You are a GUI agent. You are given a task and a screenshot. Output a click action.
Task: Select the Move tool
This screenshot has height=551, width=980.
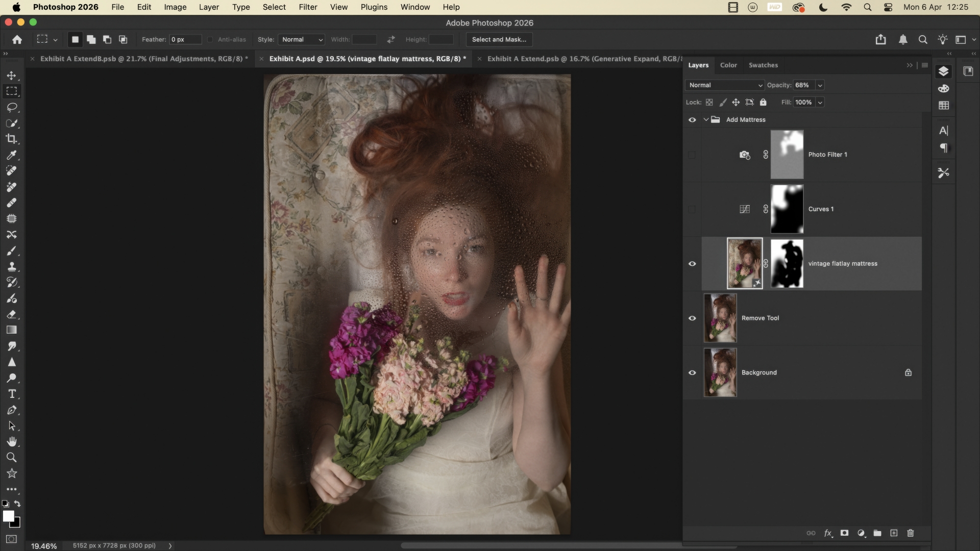(x=11, y=76)
